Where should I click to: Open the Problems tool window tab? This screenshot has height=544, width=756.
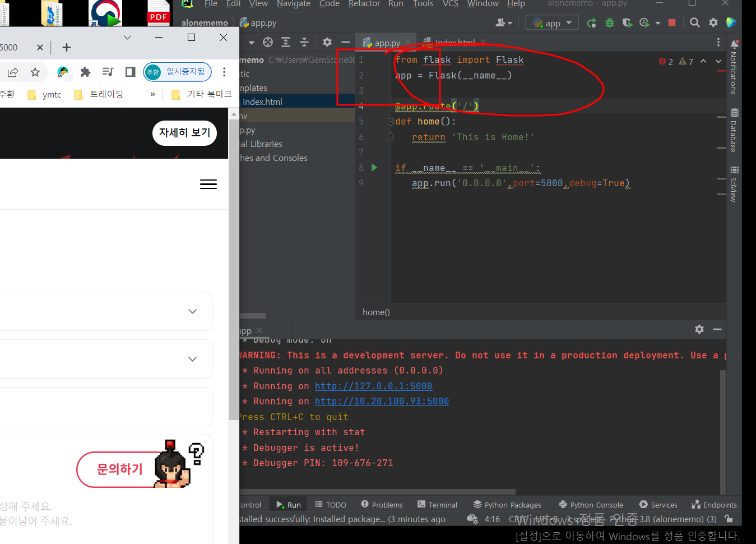pyautogui.click(x=382, y=505)
